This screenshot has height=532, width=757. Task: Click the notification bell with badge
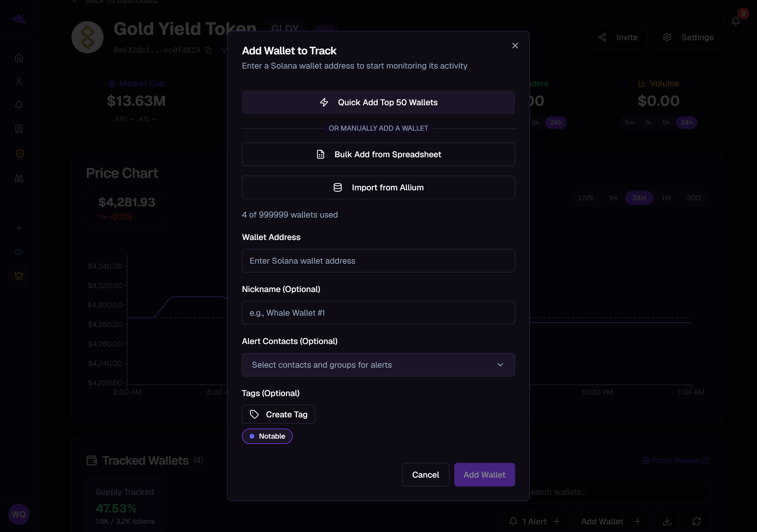[735, 21]
